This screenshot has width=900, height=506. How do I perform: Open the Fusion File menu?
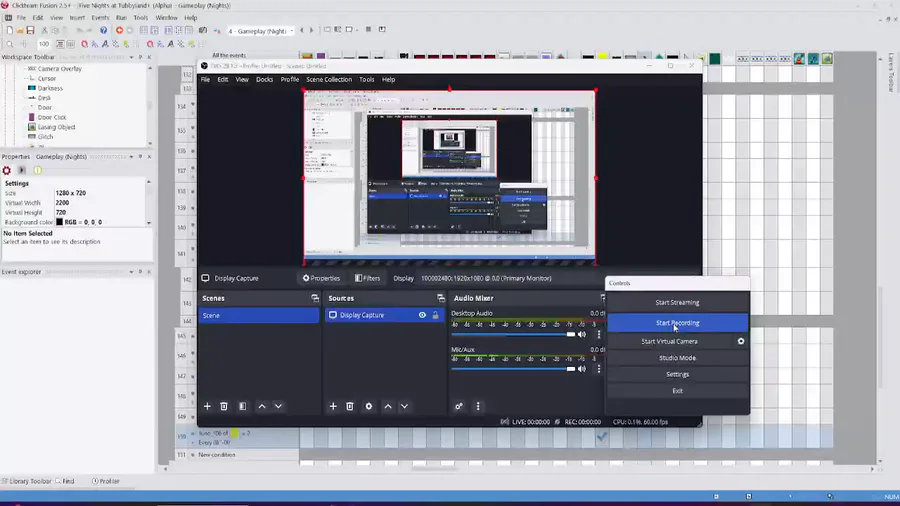click(x=21, y=18)
